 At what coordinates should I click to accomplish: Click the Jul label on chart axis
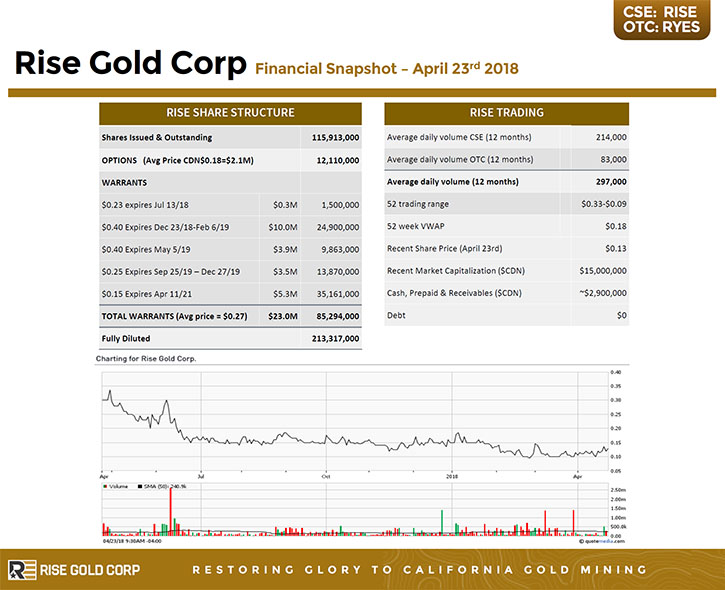tap(201, 476)
